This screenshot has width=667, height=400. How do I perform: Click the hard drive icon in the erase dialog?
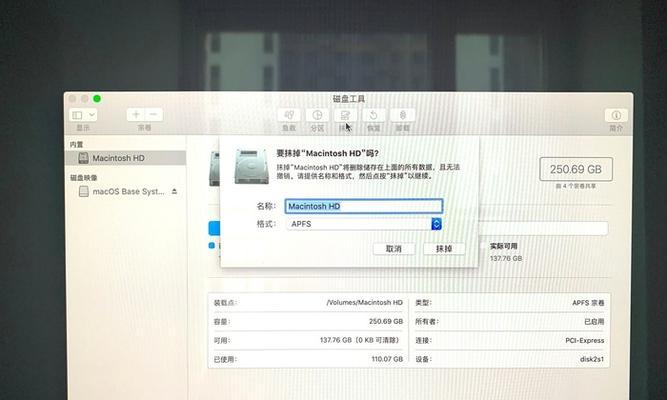tap(252, 166)
